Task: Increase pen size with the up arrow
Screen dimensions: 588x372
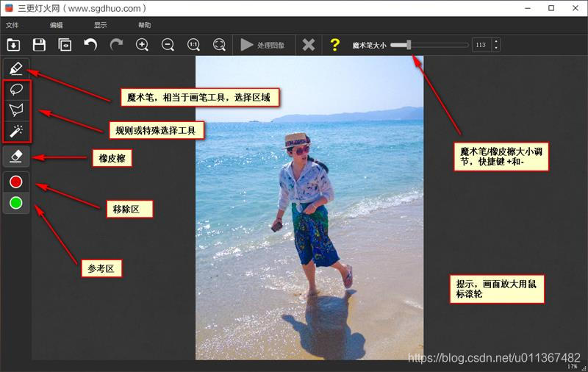Action: (496, 42)
